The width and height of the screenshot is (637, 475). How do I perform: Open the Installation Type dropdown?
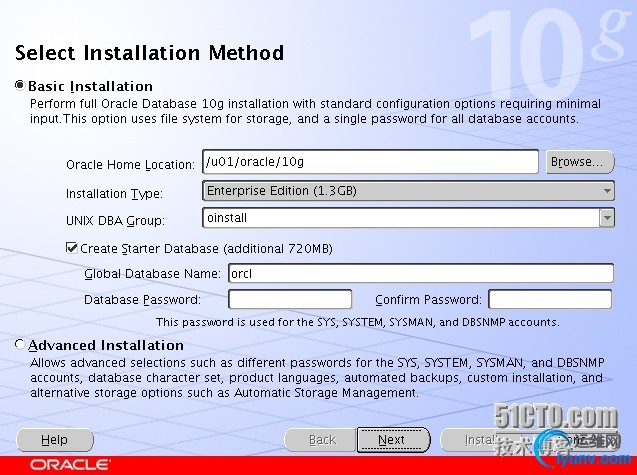click(408, 191)
